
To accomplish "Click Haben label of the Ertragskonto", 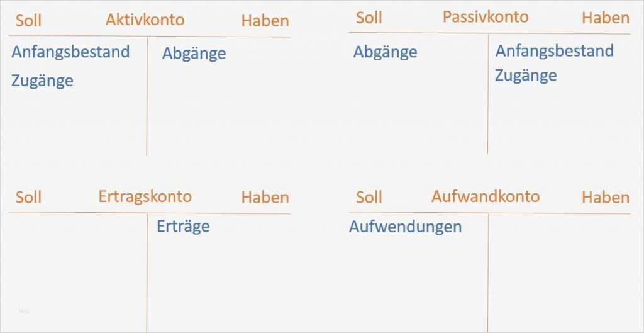I will coord(265,198).
